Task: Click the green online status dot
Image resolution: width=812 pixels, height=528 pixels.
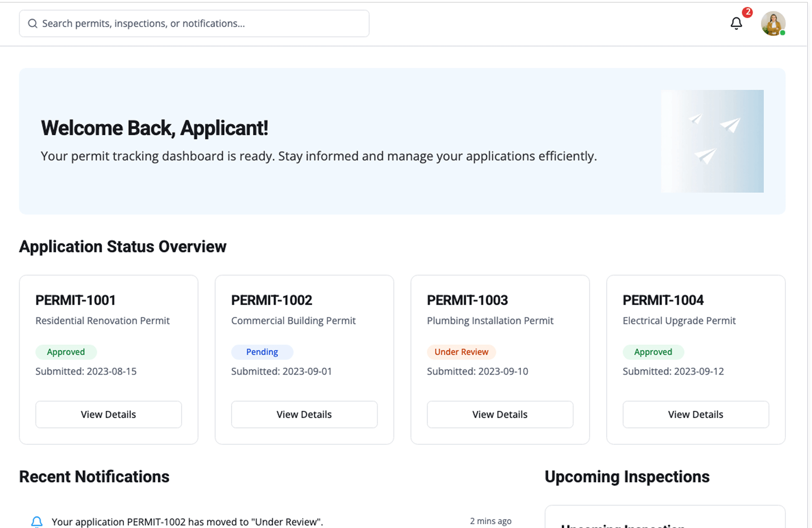Action: (x=782, y=33)
